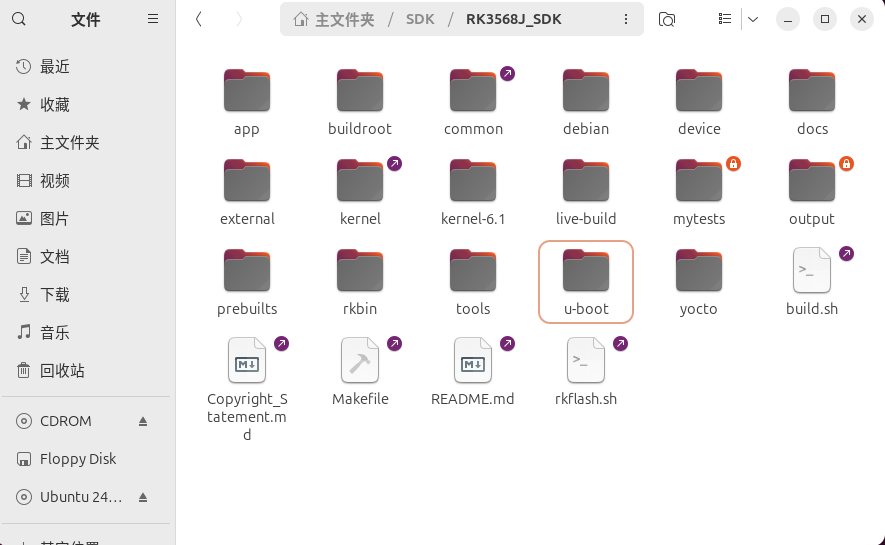
Task: Open 回收站 in sidebar
Action: point(86,371)
